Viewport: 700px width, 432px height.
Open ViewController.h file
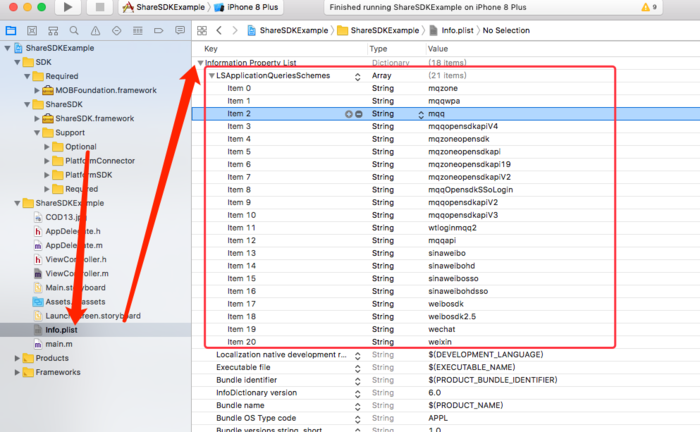(x=75, y=259)
